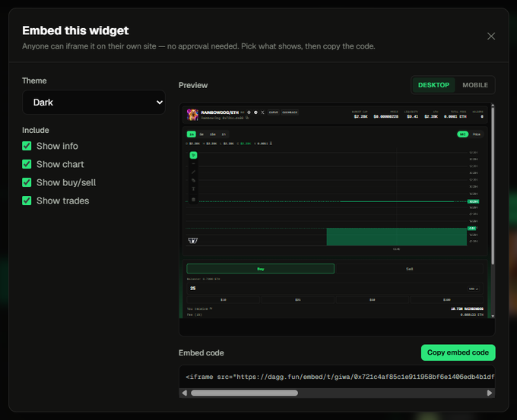517x420 pixels.
Task: Click the preview scroll down arrow
Action: pos(493,316)
